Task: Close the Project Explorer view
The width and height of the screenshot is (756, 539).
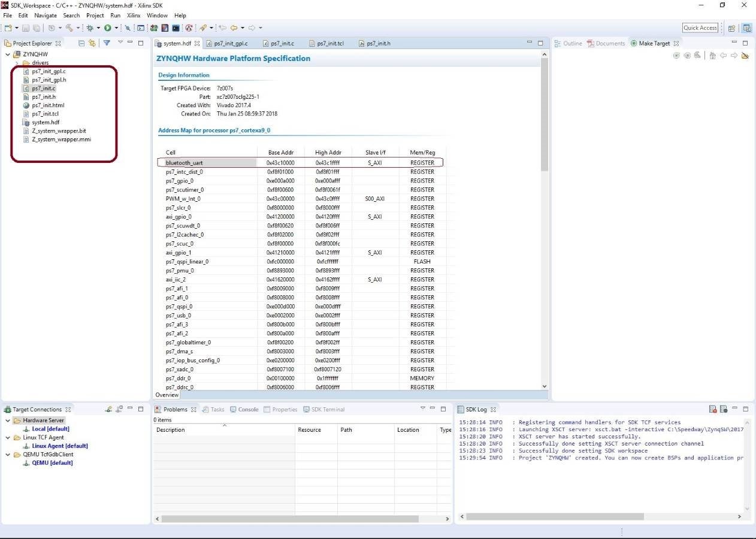Action: pyautogui.click(x=58, y=43)
